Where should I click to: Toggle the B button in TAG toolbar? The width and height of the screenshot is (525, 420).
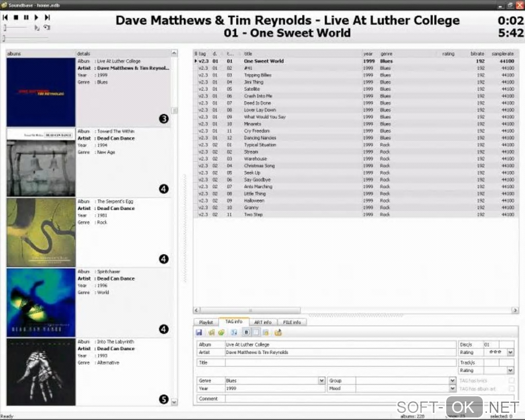pos(247,332)
